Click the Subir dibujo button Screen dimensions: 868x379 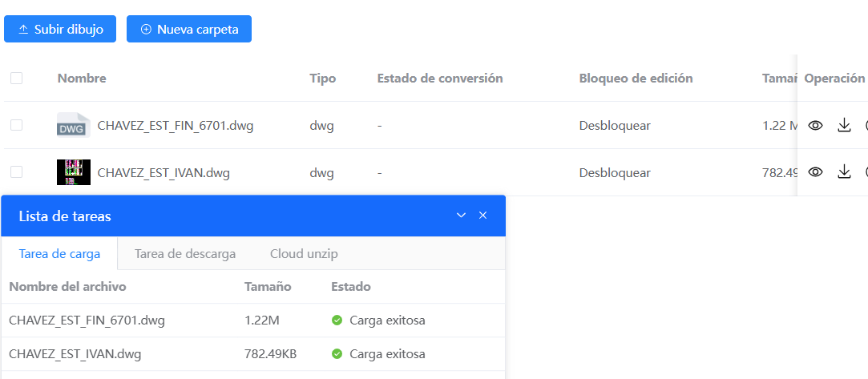60,29
